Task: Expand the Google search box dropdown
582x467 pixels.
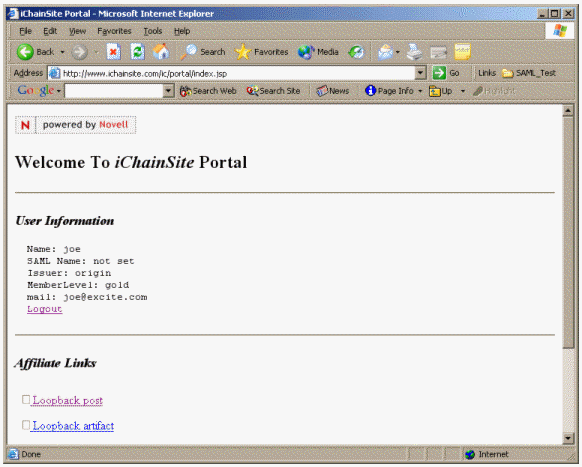Action: tap(169, 91)
